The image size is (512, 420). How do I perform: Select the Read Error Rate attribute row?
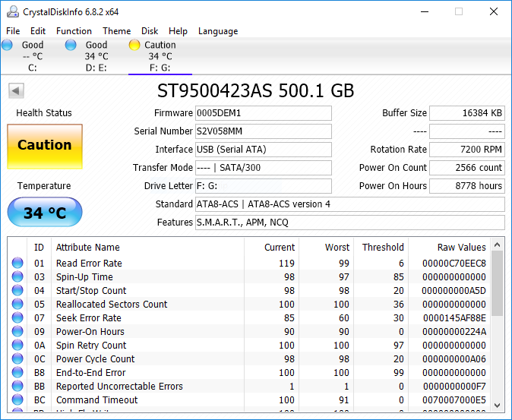(x=249, y=263)
